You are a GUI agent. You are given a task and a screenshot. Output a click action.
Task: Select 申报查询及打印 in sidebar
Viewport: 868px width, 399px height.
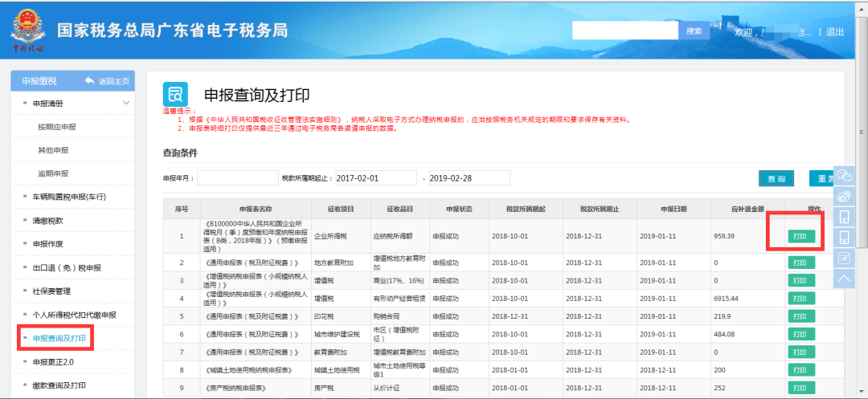pos(59,338)
